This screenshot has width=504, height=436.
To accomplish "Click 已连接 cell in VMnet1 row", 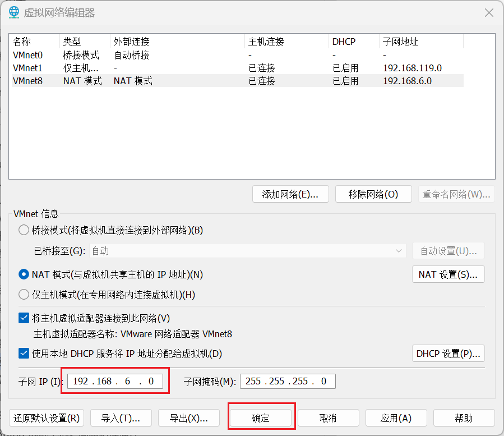I will click(262, 68).
